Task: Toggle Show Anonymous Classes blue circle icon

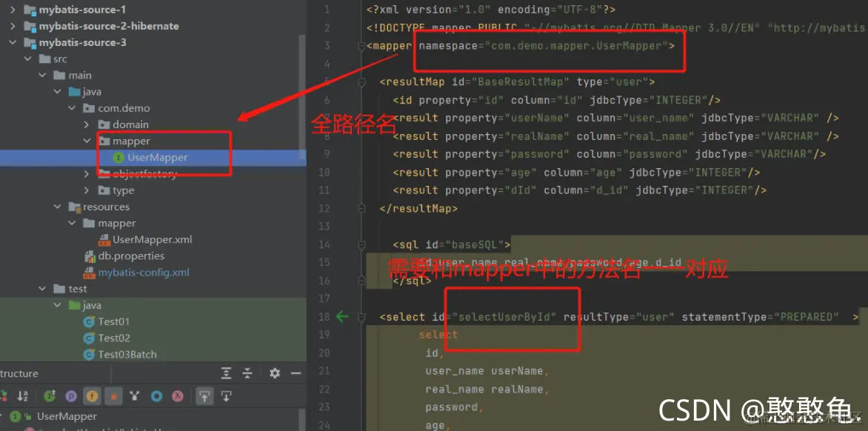Action: point(157,396)
